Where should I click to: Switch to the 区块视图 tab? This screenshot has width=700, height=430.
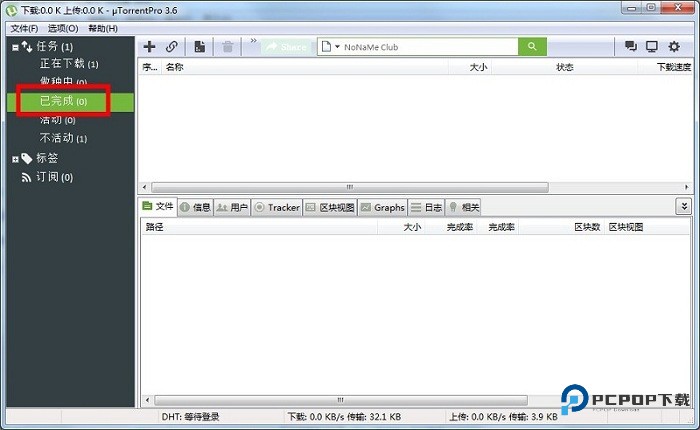pyautogui.click(x=330, y=207)
